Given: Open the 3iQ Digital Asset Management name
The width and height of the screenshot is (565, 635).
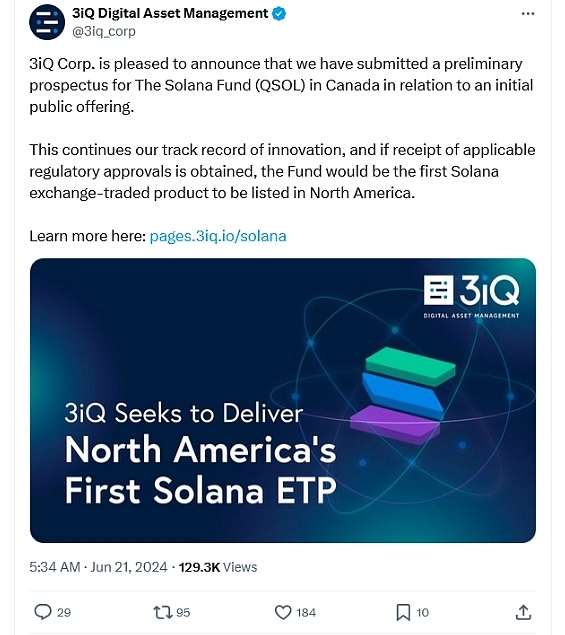Looking at the screenshot, I should 170,13.
